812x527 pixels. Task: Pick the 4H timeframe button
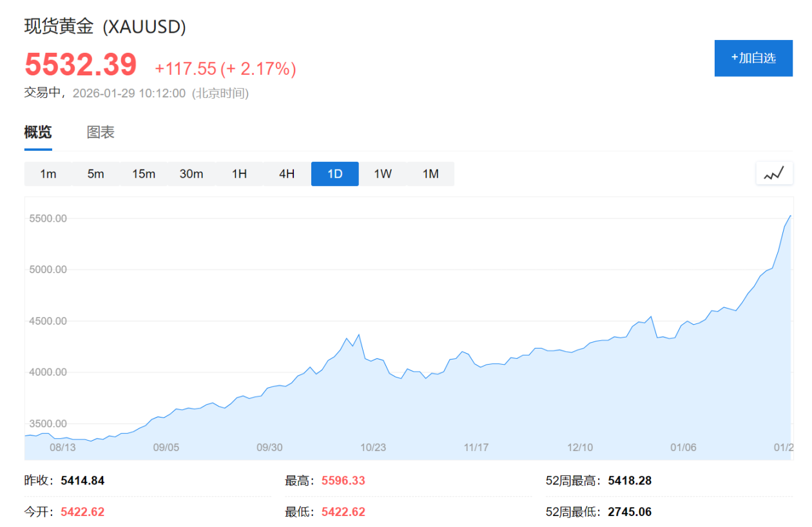click(287, 174)
